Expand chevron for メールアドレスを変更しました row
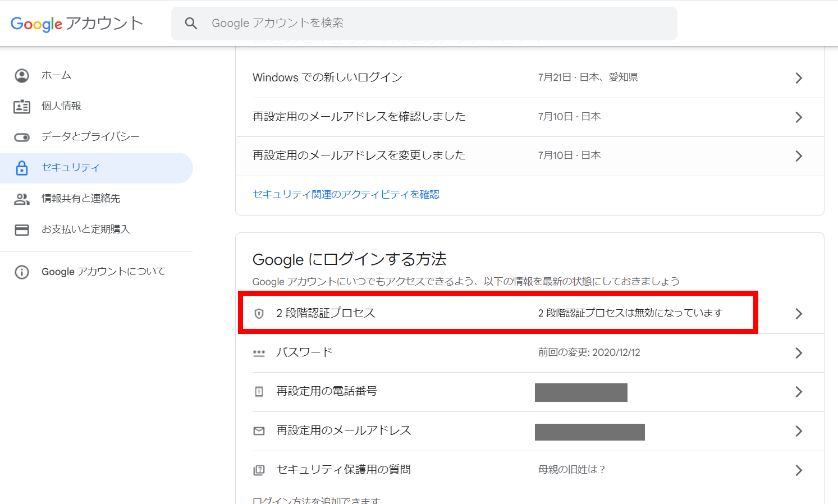 [x=799, y=156]
